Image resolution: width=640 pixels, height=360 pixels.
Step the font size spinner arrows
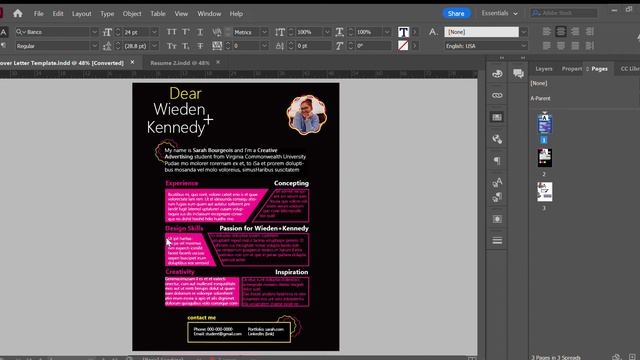[118, 32]
